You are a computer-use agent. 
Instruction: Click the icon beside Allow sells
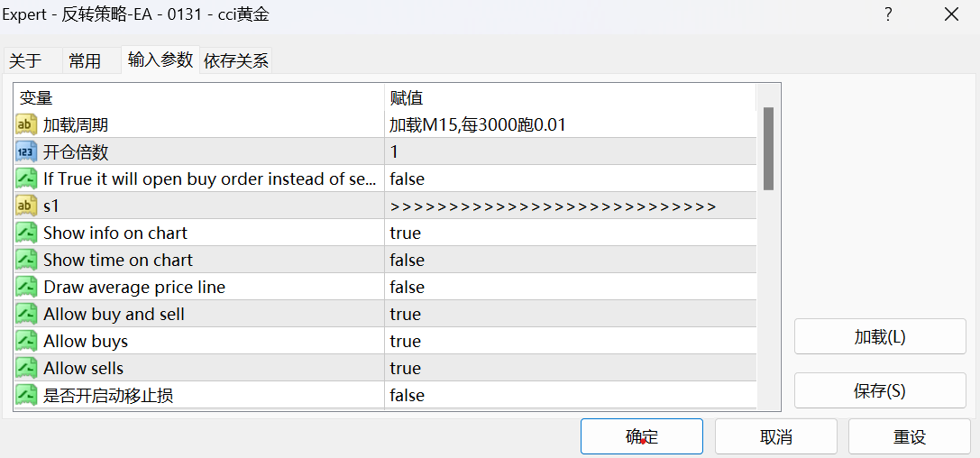26,368
